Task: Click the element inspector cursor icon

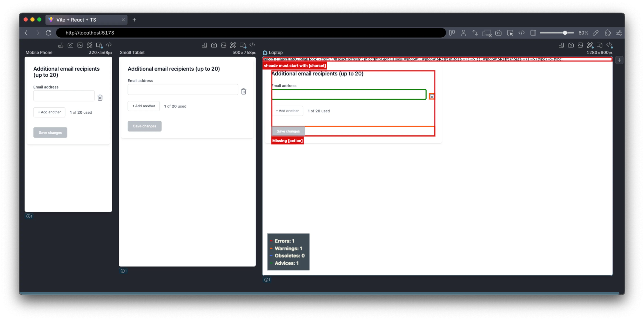Action: pyautogui.click(x=510, y=33)
